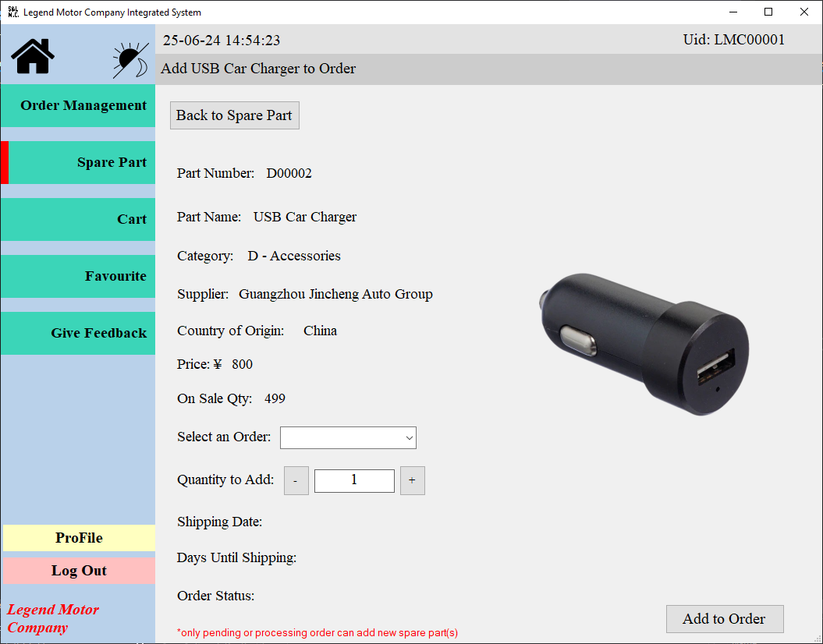The height and width of the screenshot is (644, 823).
Task: Decrease quantity with the minus button
Action: click(296, 480)
